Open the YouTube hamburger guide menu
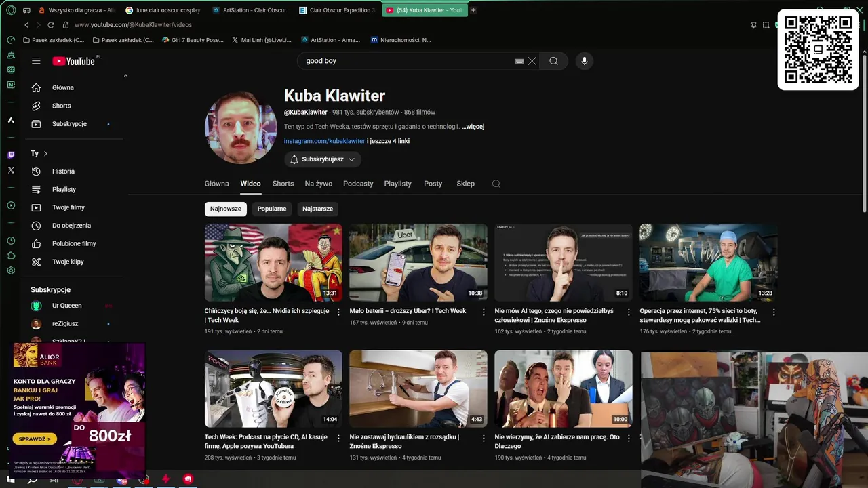 point(36,61)
